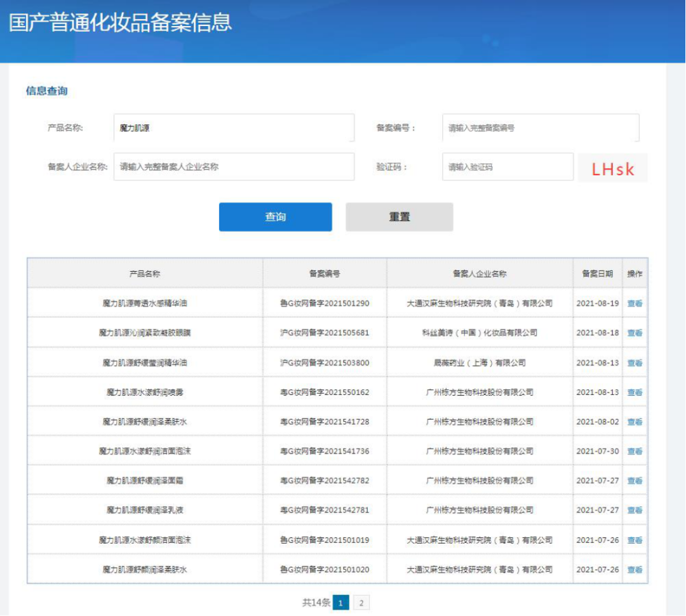Refresh the LHsk captcha image
This screenshot has width=686, height=616.
pos(612,168)
